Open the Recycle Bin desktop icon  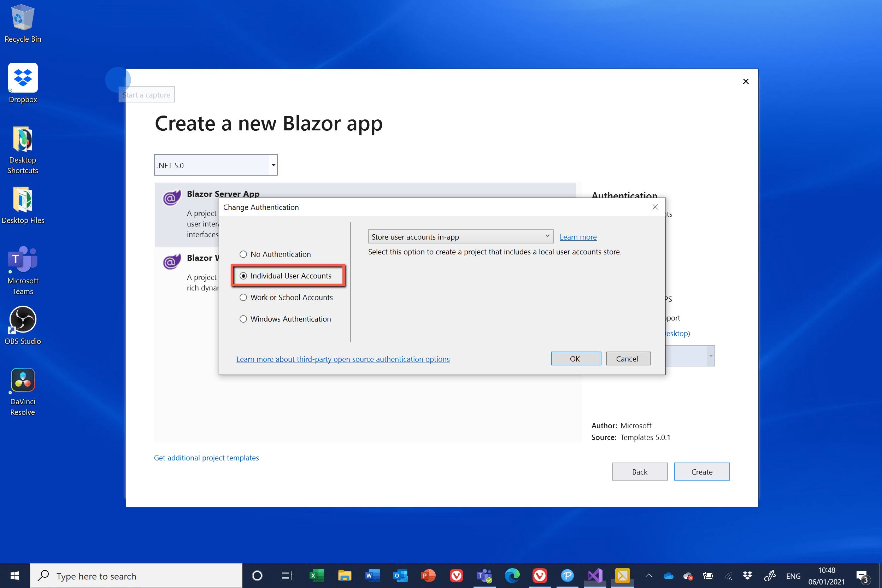pos(23,24)
